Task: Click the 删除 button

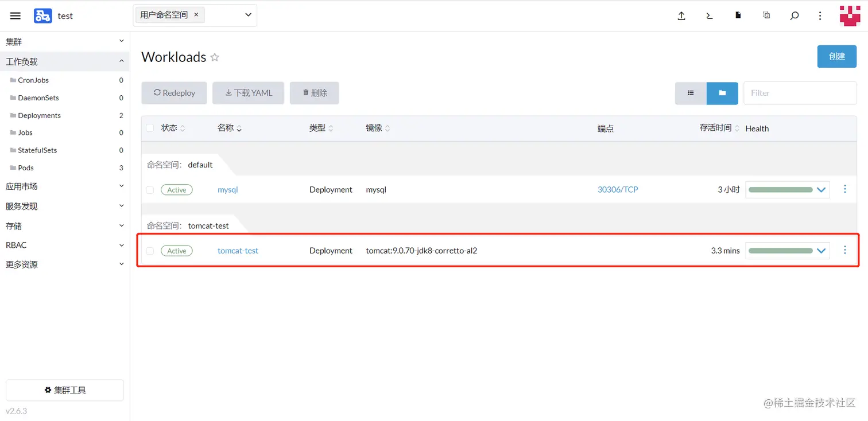Action: [x=314, y=93]
